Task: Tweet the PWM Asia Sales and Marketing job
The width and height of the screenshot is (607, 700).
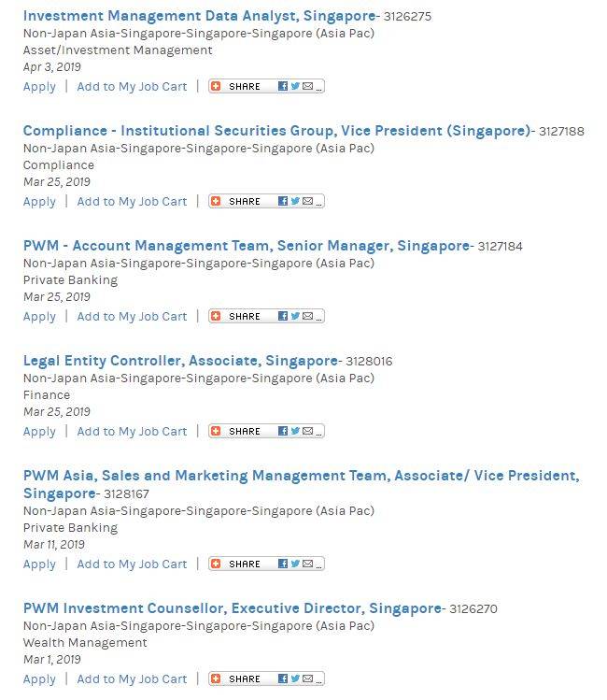Action: click(295, 564)
